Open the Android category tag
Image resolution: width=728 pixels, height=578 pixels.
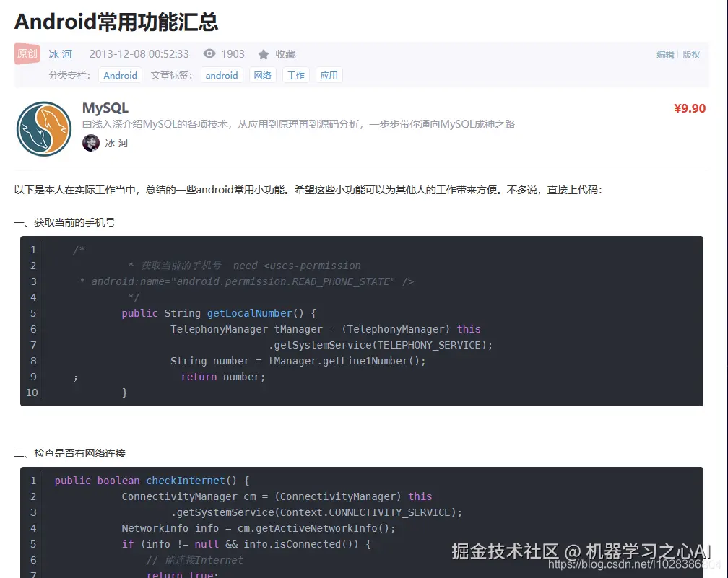120,75
